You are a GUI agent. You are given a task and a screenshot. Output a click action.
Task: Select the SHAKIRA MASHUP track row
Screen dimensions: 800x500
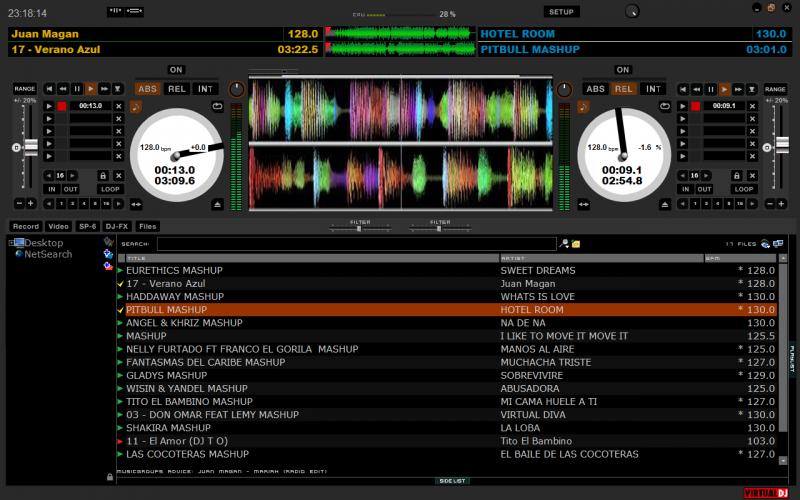tap(167, 428)
